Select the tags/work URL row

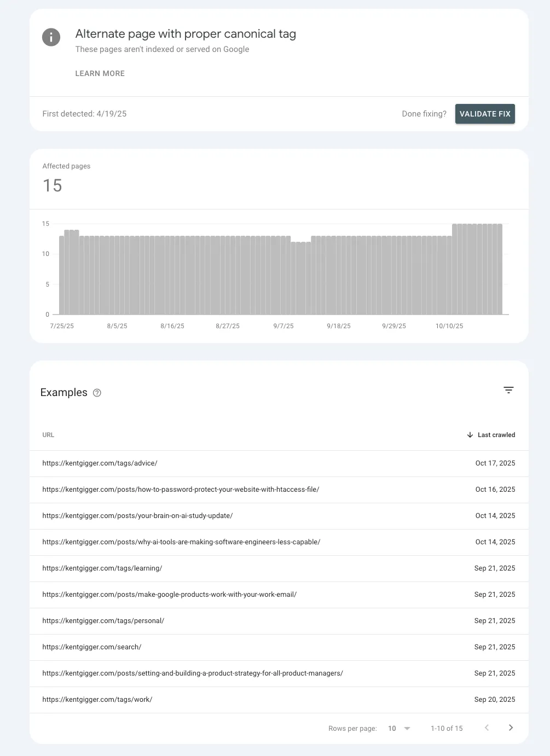click(x=97, y=700)
